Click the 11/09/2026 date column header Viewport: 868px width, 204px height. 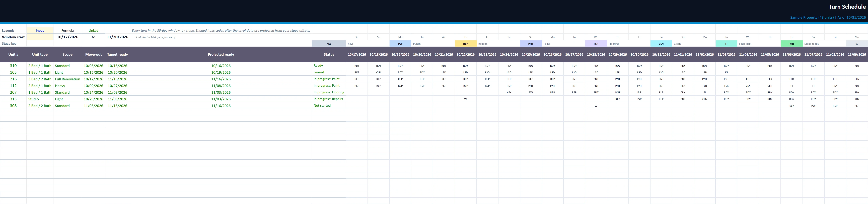point(856,54)
